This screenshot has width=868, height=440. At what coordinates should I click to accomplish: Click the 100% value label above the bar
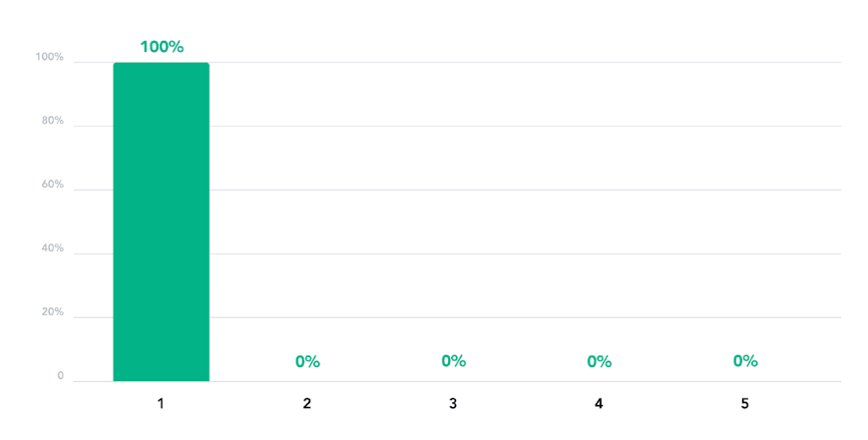(x=162, y=47)
